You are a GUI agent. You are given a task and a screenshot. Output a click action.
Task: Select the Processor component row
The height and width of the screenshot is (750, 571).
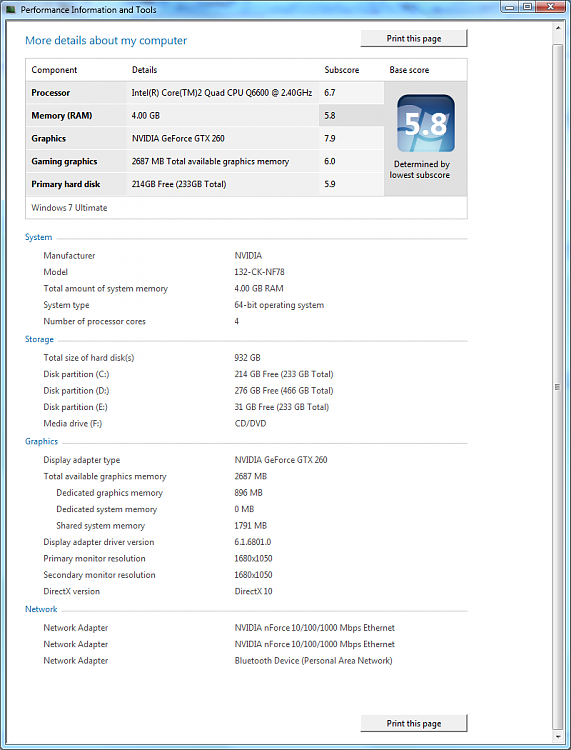point(205,93)
